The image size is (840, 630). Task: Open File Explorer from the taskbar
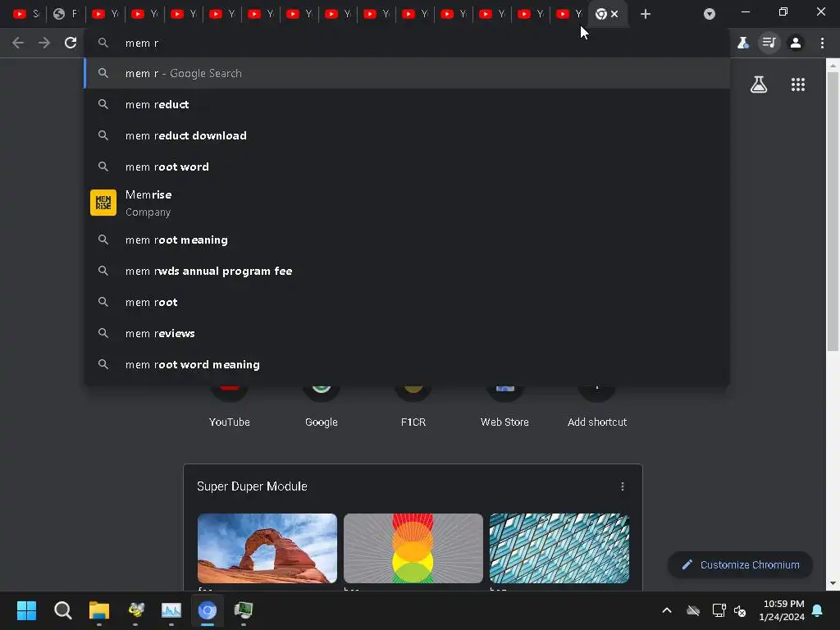tap(99, 610)
